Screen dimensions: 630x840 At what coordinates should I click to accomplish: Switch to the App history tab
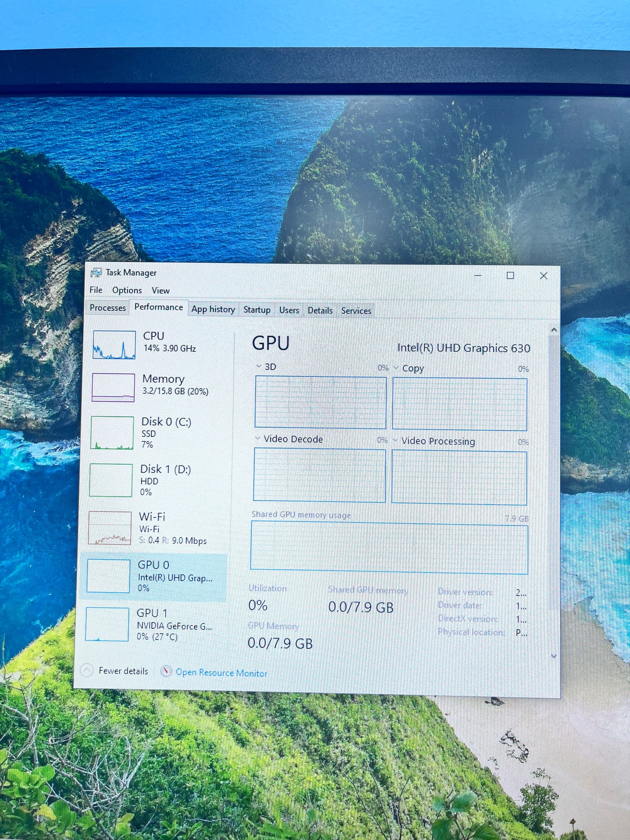213,309
